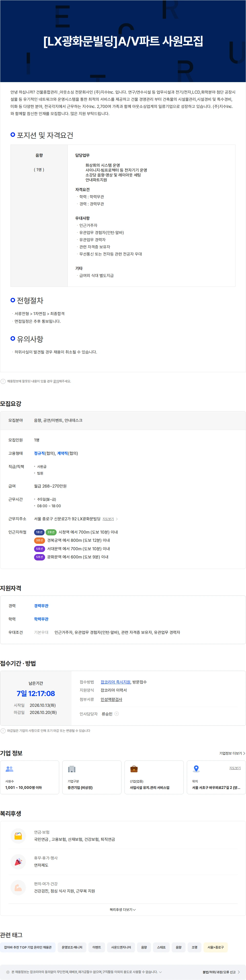Select the 운영보조·매니저 tag
The height and width of the screenshot is (980, 246).
click(72, 947)
